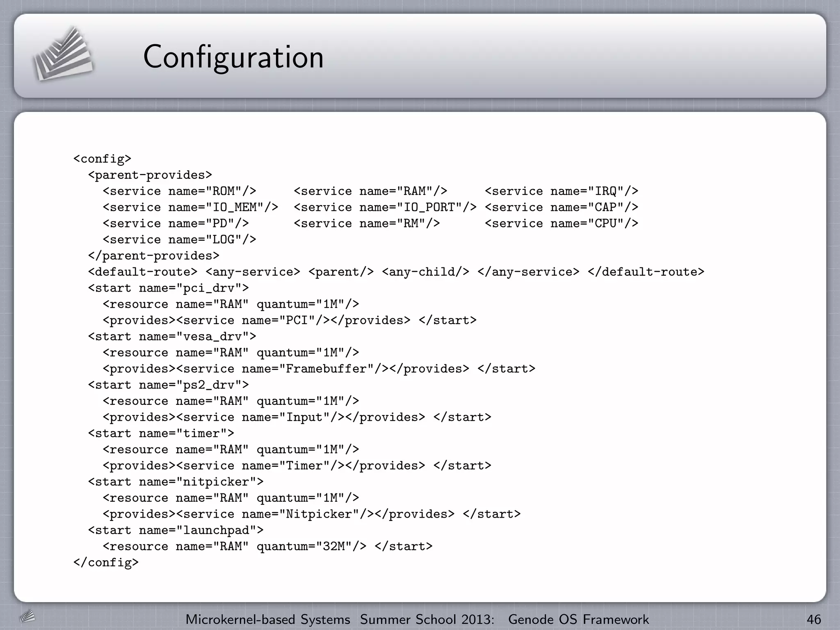Click the opening <config> tag
This screenshot has height=630, width=840.
pyautogui.click(x=102, y=159)
